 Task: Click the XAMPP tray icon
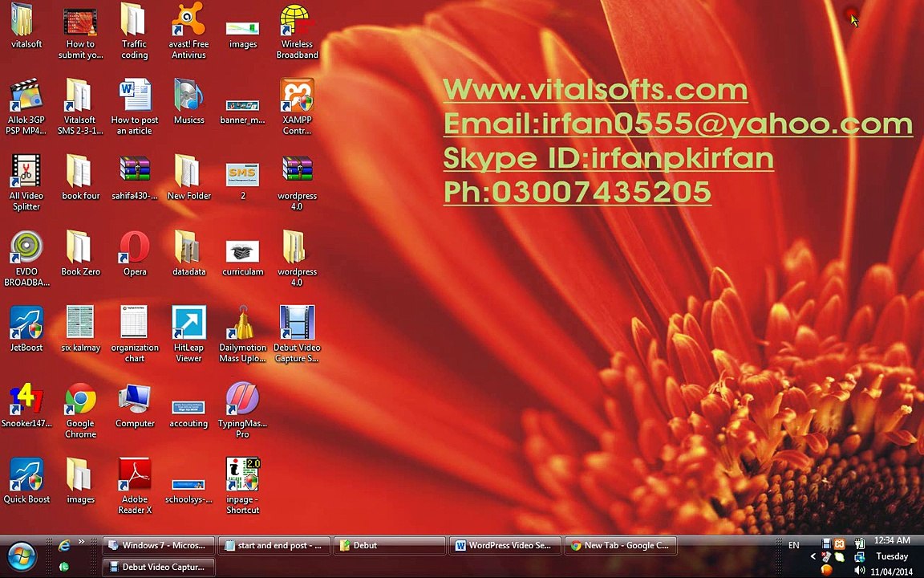(x=840, y=543)
